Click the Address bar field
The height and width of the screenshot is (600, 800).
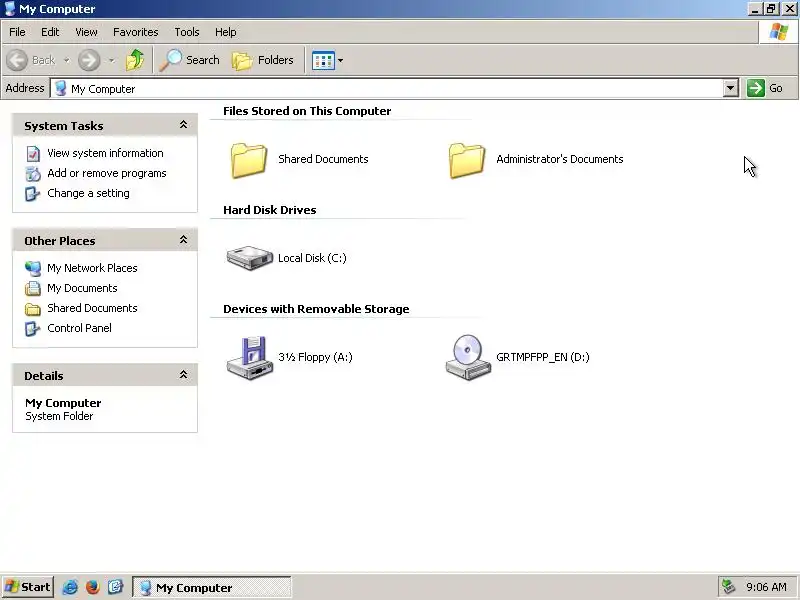coord(387,88)
